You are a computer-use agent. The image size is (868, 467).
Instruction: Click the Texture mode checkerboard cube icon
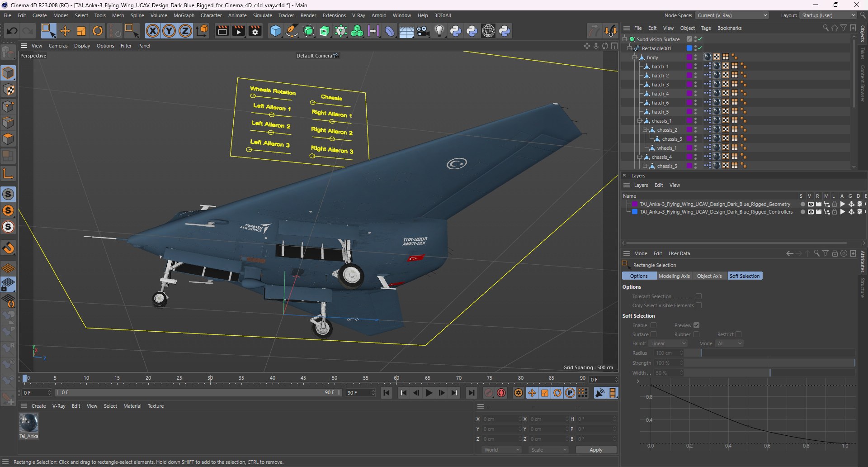click(8, 90)
